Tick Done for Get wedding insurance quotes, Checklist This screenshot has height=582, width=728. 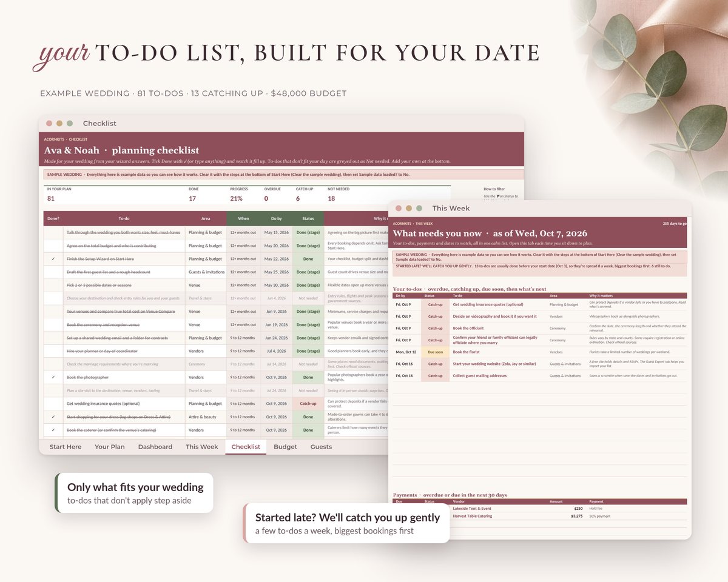coord(53,404)
